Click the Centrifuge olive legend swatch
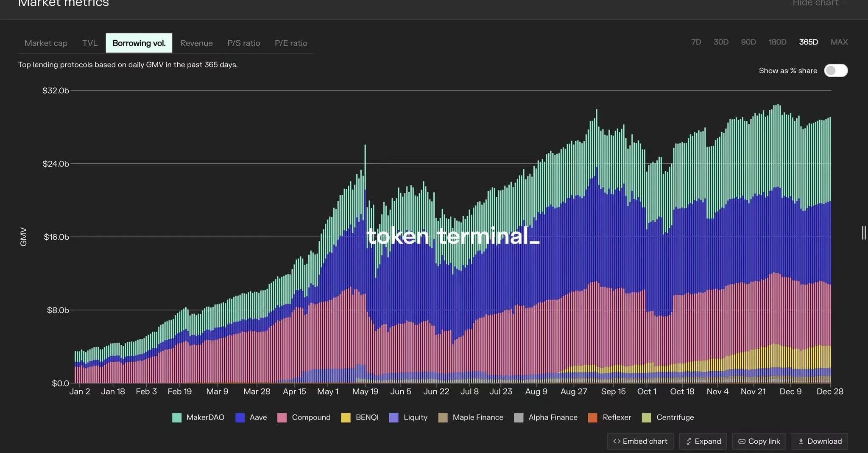This screenshot has height=453, width=868. (x=647, y=417)
